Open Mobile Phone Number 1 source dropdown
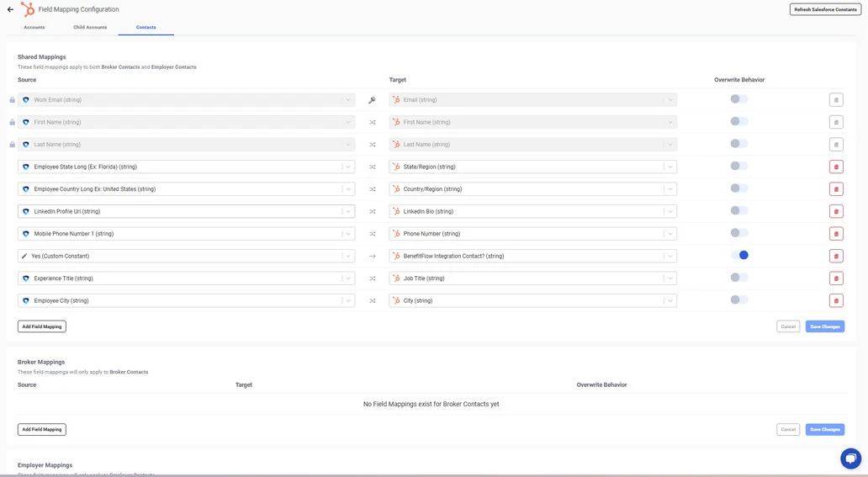Image resolution: width=868 pixels, height=477 pixels. pos(186,234)
